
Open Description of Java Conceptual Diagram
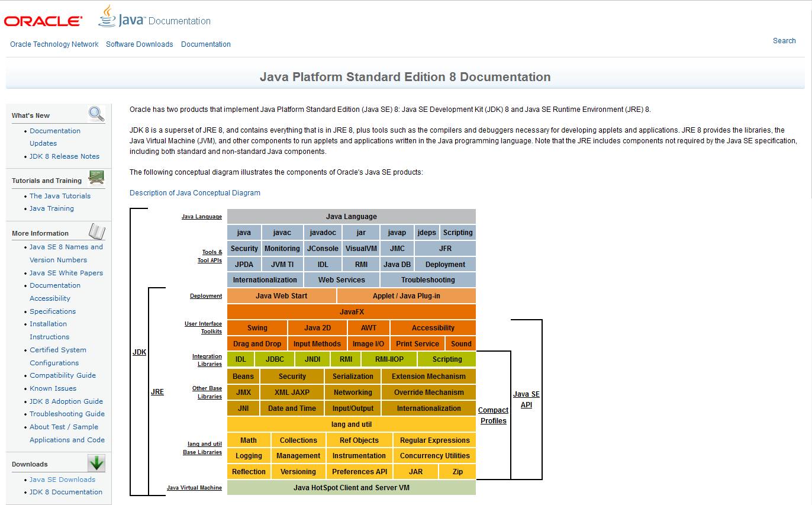195,193
